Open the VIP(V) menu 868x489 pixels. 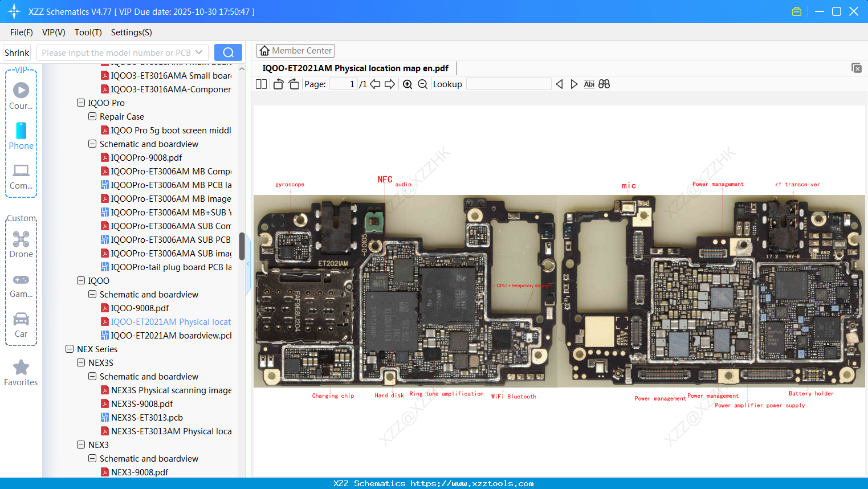(54, 32)
